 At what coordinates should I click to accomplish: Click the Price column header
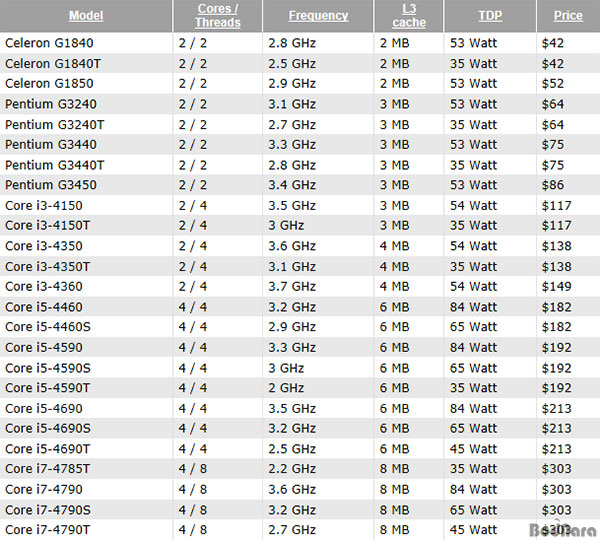click(568, 15)
